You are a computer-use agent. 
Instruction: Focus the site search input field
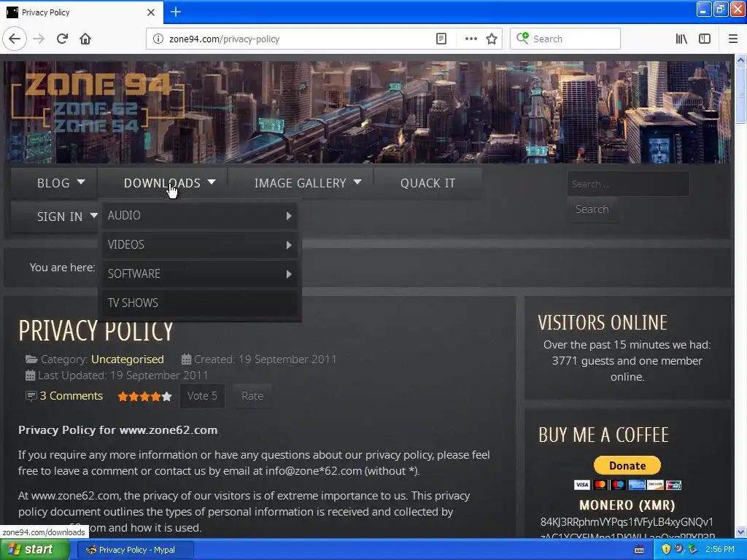628,184
